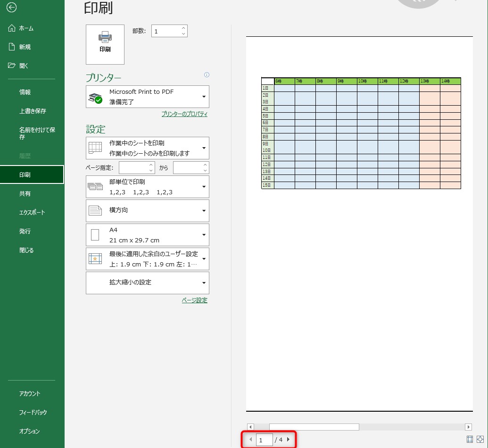This screenshot has height=448, width=488.
Task: Click the 部数 copies input field
Action: (x=166, y=31)
